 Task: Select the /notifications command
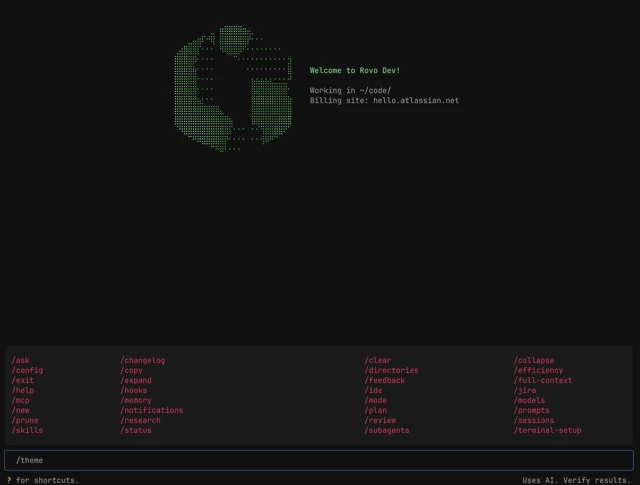(x=152, y=410)
